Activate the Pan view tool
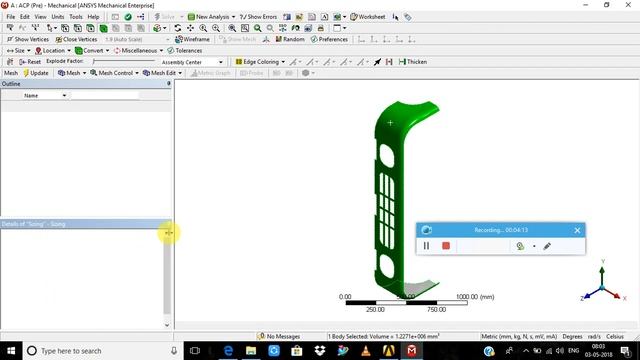 pyautogui.click(x=190, y=28)
